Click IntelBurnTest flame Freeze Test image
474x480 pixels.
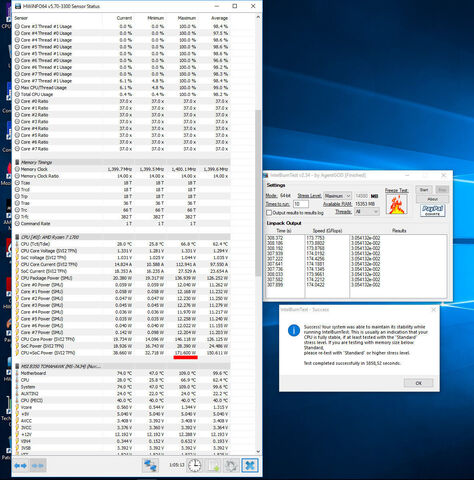tap(397, 204)
